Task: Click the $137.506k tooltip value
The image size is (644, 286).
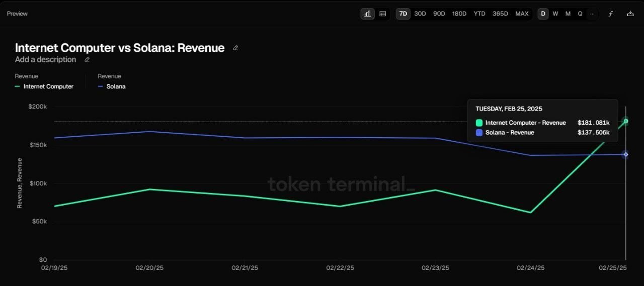Action: click(594, 133)
